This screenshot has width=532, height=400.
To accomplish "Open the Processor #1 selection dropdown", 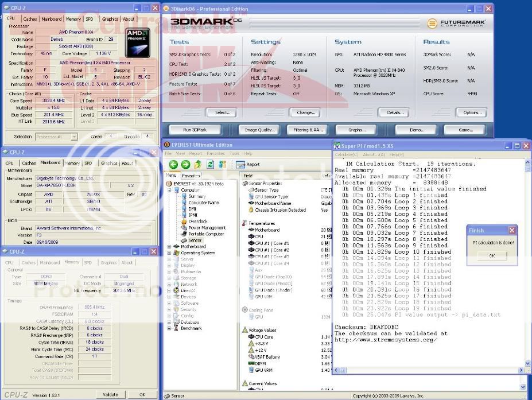I will (57, 137).
